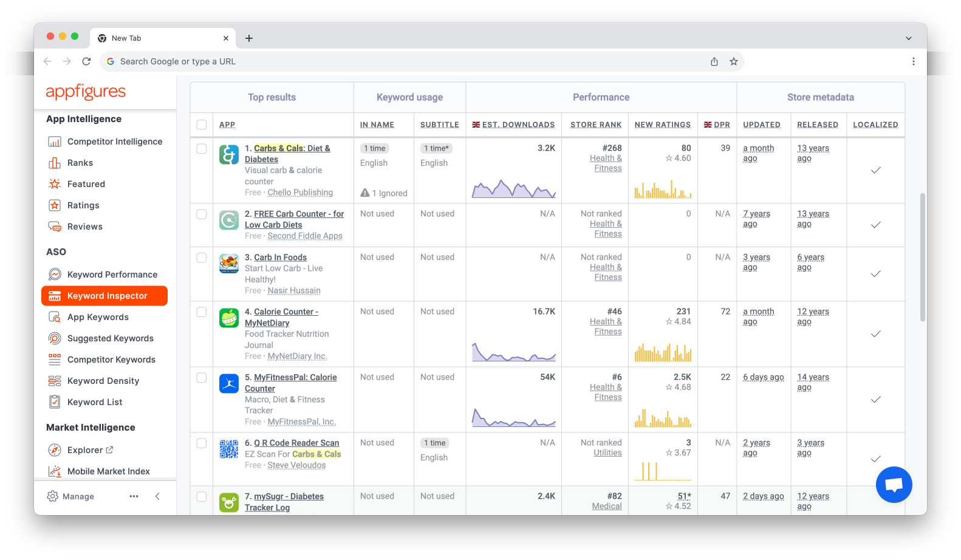Toggle the select-all checkbox in header
Viewport: 961px width, 560px height.
(202, 125)
